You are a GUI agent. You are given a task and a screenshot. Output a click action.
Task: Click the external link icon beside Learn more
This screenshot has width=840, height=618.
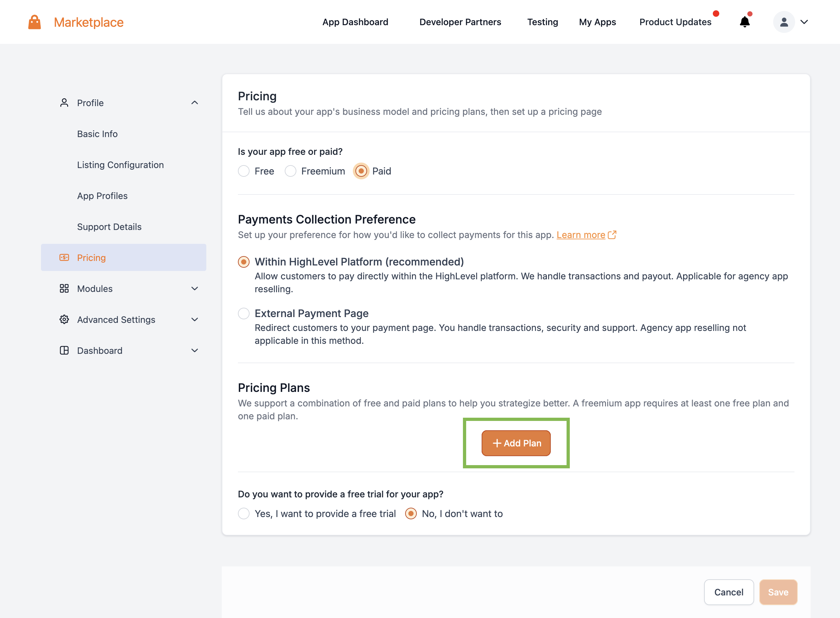tap(612, 235)
